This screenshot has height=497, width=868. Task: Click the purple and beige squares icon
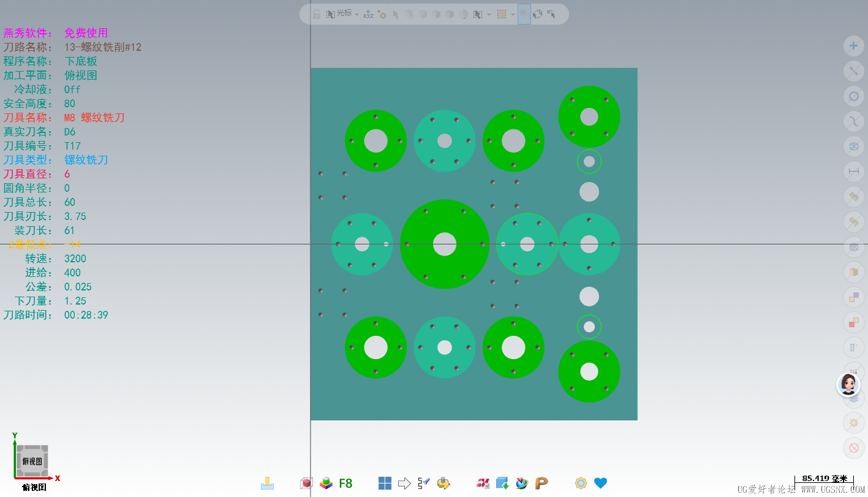tap(853, 298)
